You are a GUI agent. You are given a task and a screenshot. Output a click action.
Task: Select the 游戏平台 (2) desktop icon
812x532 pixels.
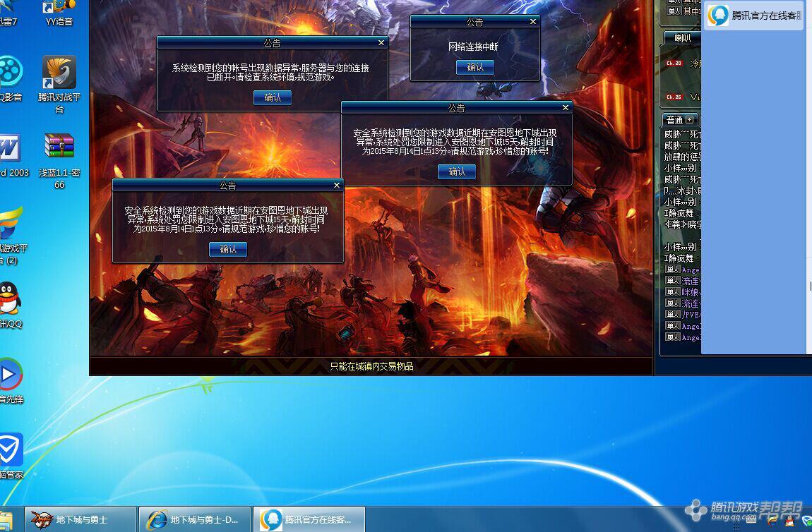(x=13, y=236)
